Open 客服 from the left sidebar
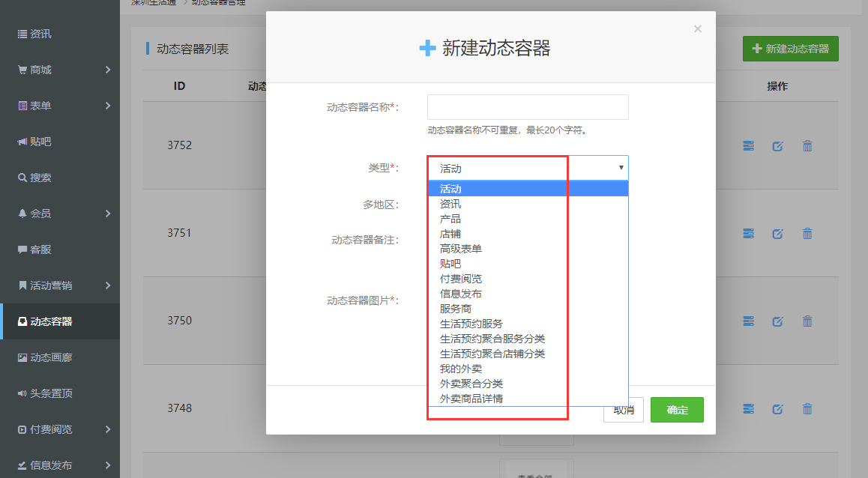The width and height of the screenshot is (868, 478). click(40, 249)
